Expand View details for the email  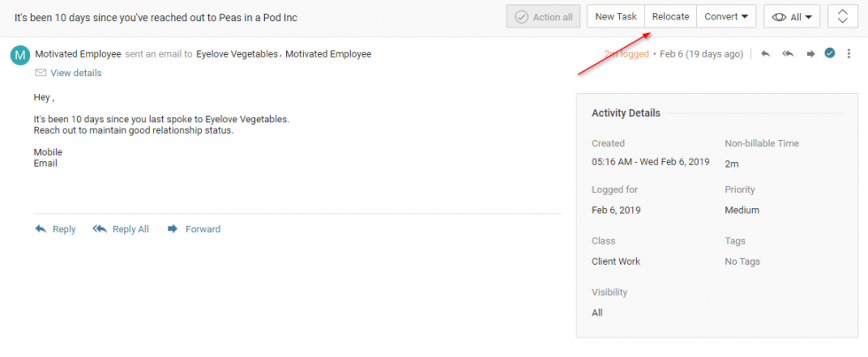(x=76, y=73)
